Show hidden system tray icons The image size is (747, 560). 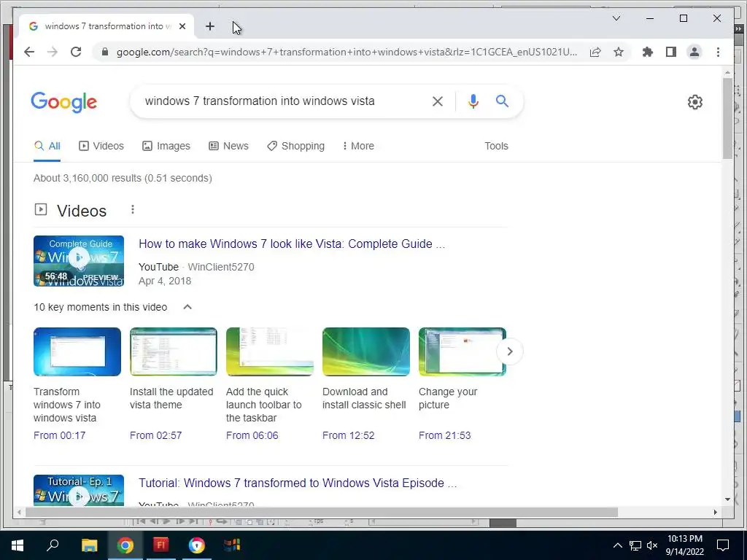[x=617, y=545]
